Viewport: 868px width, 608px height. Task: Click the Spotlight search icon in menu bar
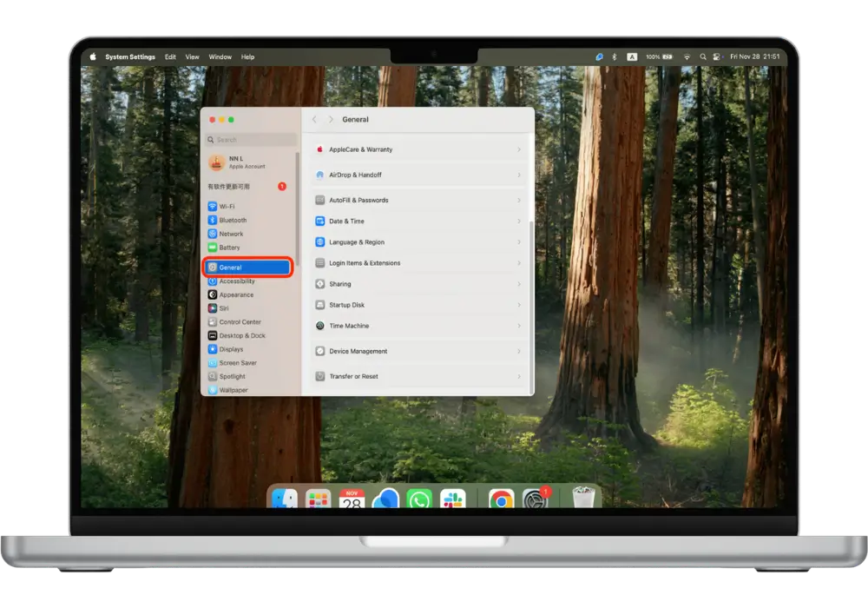click(702, 57)
